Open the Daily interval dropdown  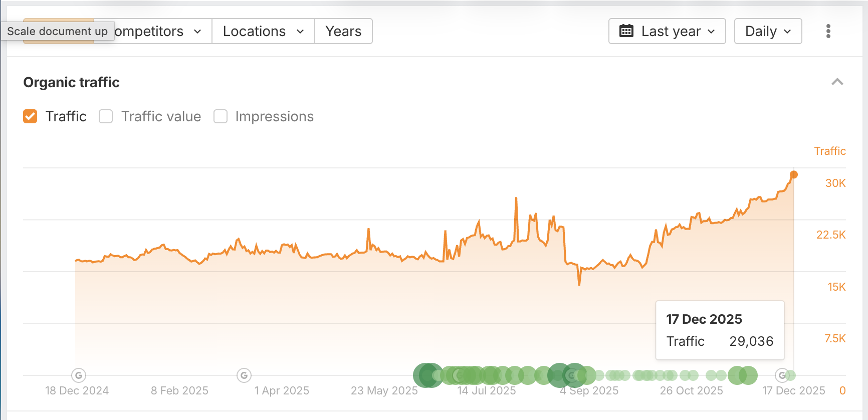[x=768, y=31]
